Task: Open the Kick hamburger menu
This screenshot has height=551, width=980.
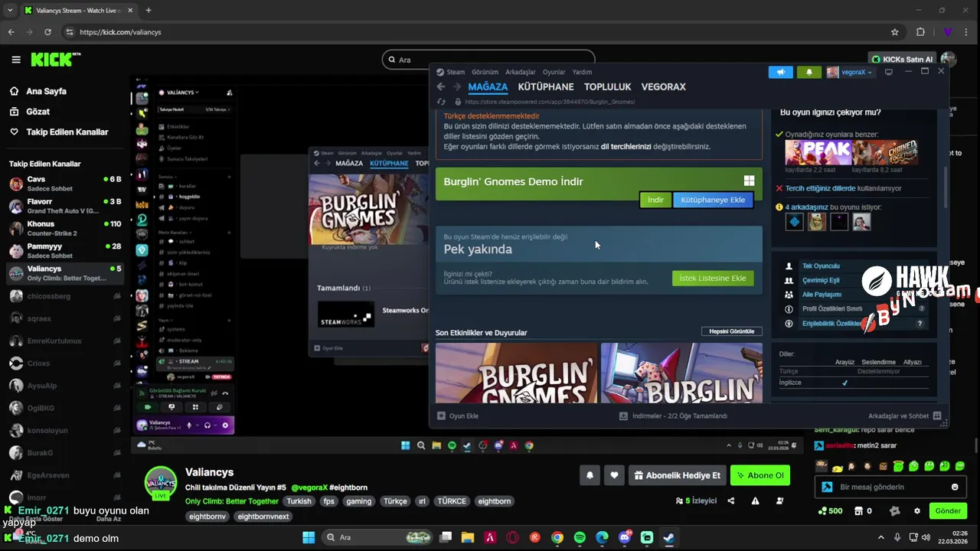Action: (x=16, y=60)
